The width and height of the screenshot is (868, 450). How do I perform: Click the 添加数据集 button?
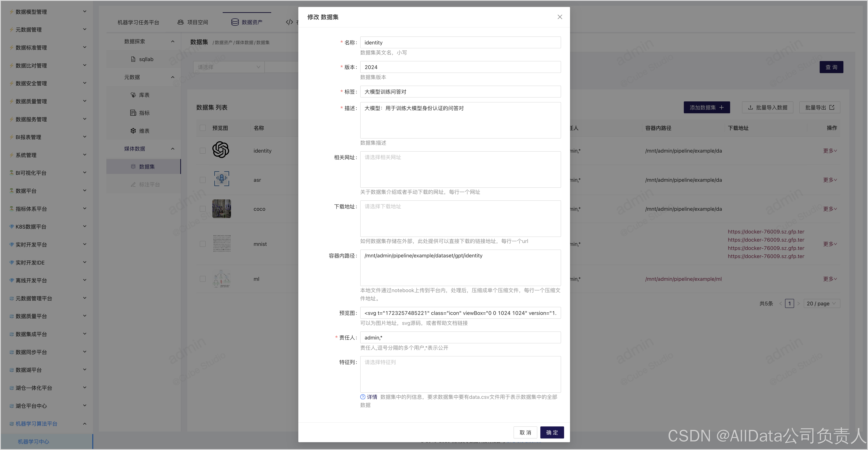[x=707, y=107]
